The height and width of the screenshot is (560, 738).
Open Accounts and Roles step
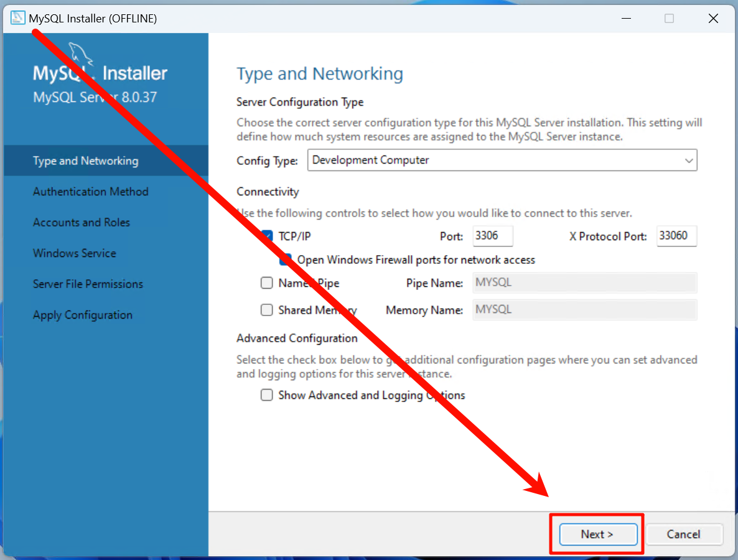[x=82, y=222]
